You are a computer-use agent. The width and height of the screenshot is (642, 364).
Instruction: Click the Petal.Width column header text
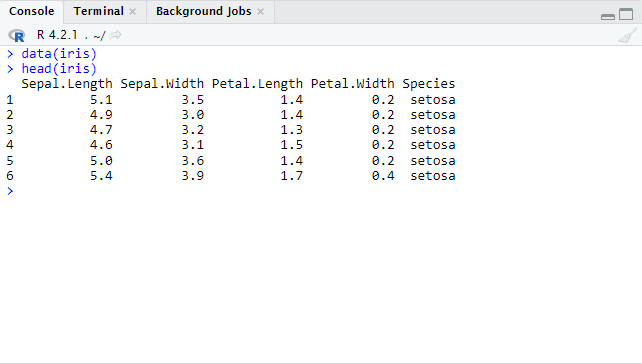coord(353,84)
